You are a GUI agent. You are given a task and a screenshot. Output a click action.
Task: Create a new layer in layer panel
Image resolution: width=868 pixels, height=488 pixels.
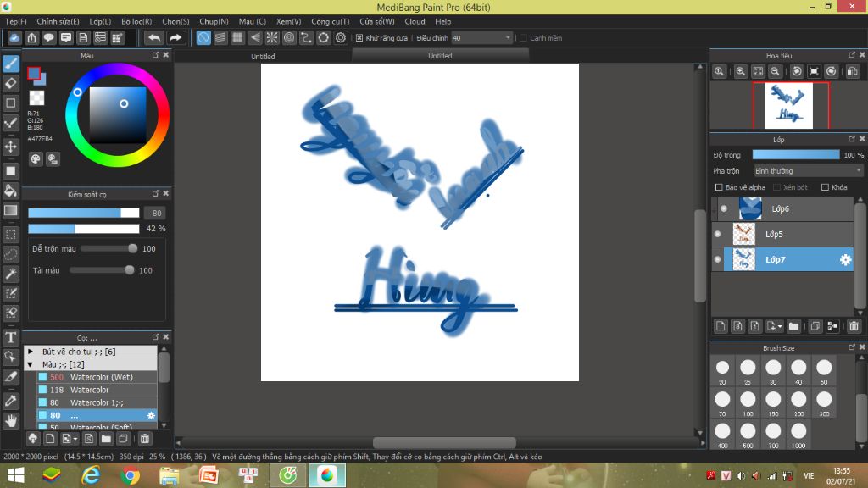point(721,326)
